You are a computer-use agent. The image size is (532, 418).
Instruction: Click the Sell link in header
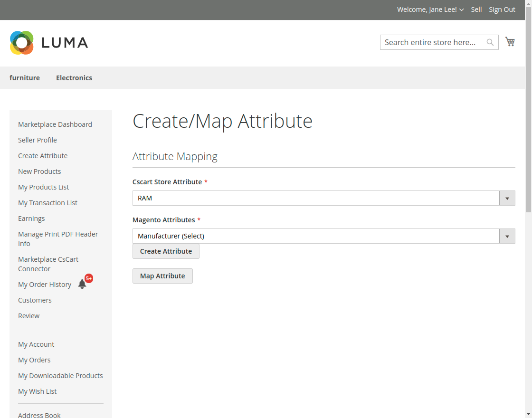point(476,9)
